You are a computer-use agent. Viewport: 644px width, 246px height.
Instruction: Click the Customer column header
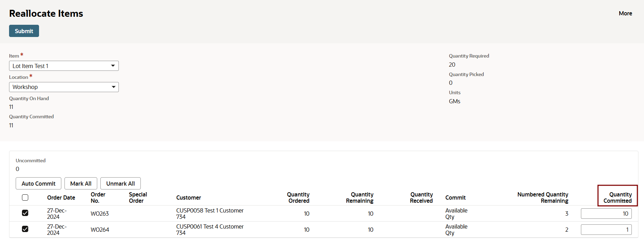(x=189, y=197)
